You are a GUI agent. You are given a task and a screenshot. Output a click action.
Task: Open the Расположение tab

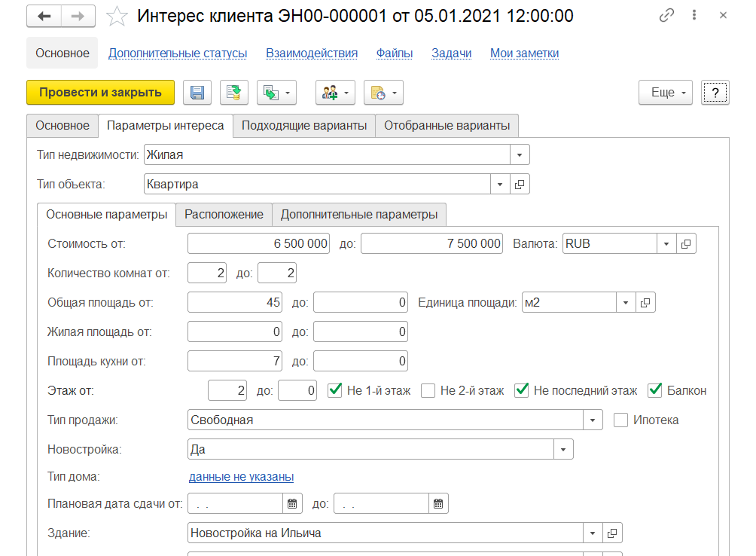[x=224, y=215]
